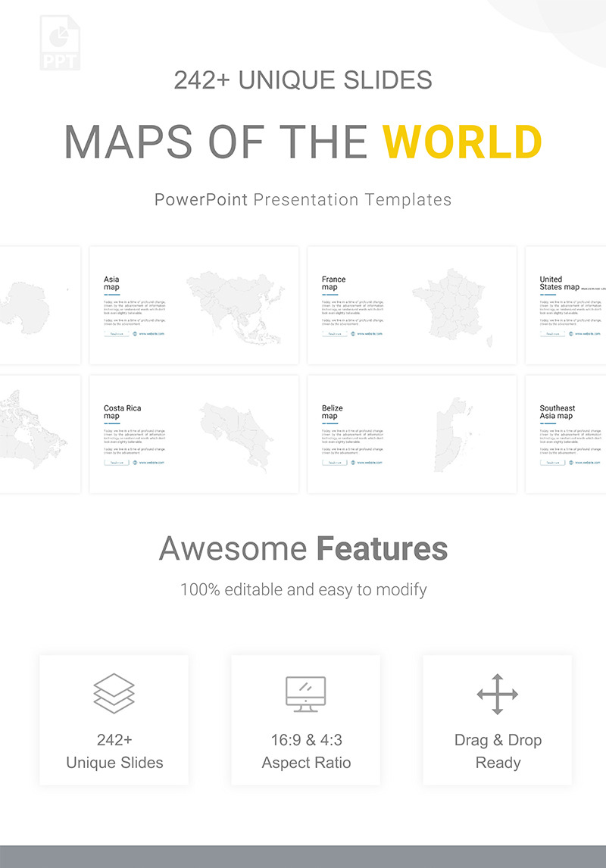Click the Awesome Features heading

pos(303,549)
